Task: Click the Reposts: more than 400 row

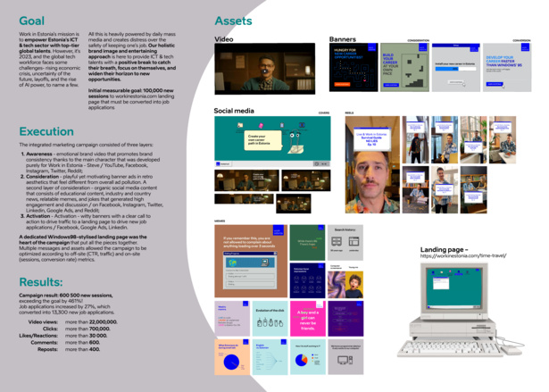Action: coord(69,349)
